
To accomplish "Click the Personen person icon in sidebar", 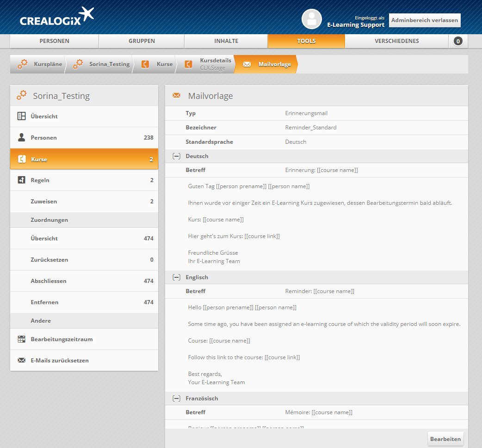I will tap(21, 138).
